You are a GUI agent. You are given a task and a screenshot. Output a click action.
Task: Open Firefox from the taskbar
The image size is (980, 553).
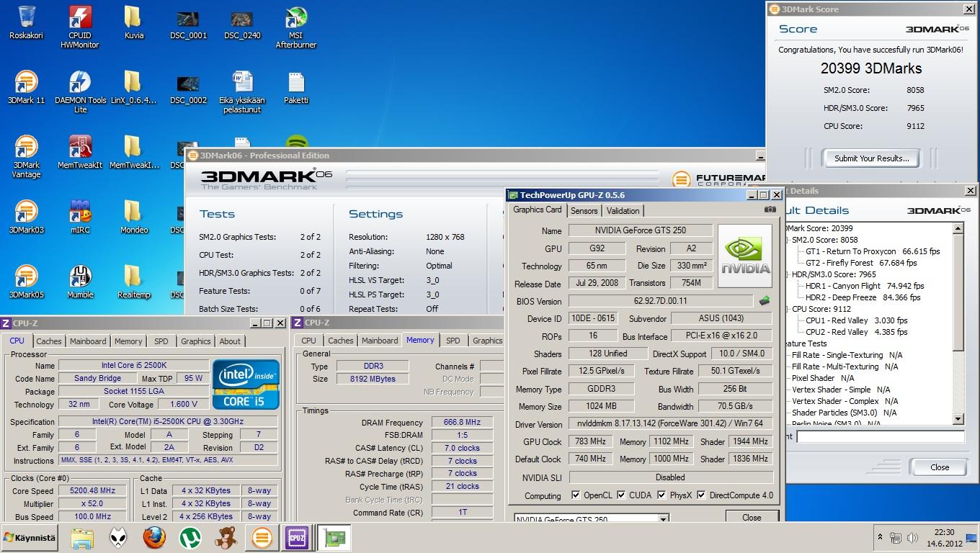pyautogui.click(x=154, y=538)
